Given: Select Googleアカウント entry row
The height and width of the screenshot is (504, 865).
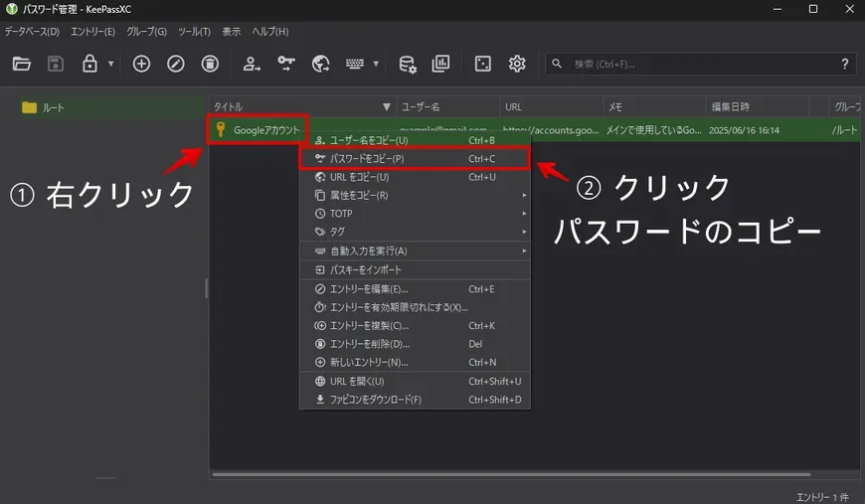Looking at the screenshot, I should click(x=534, y=130).
